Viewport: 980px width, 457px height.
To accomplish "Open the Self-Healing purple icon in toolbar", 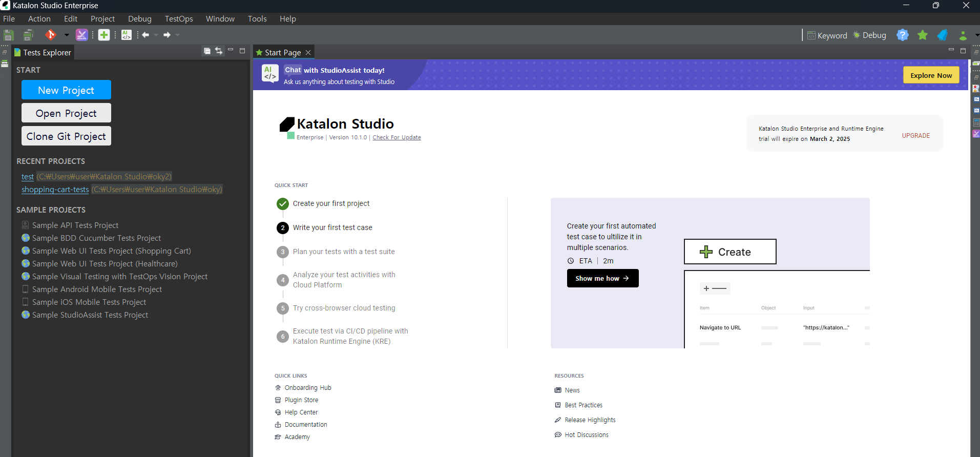I will [x=81, y=35].
